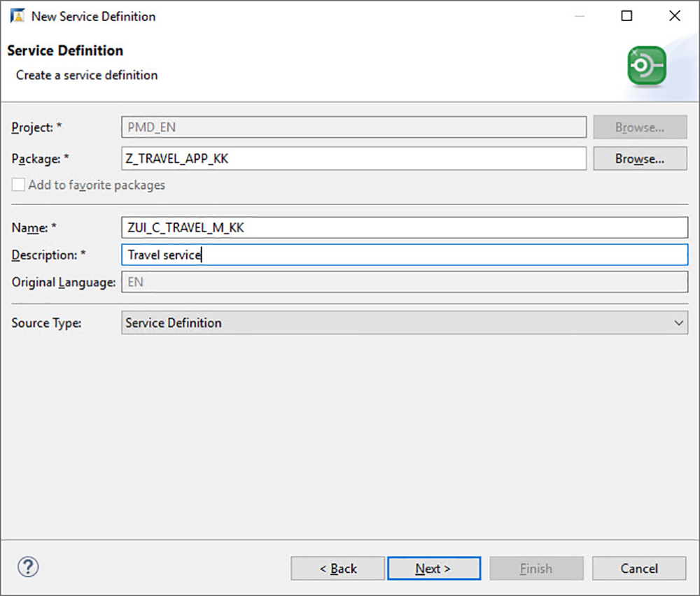Click the Cancel button

[638, 568]
